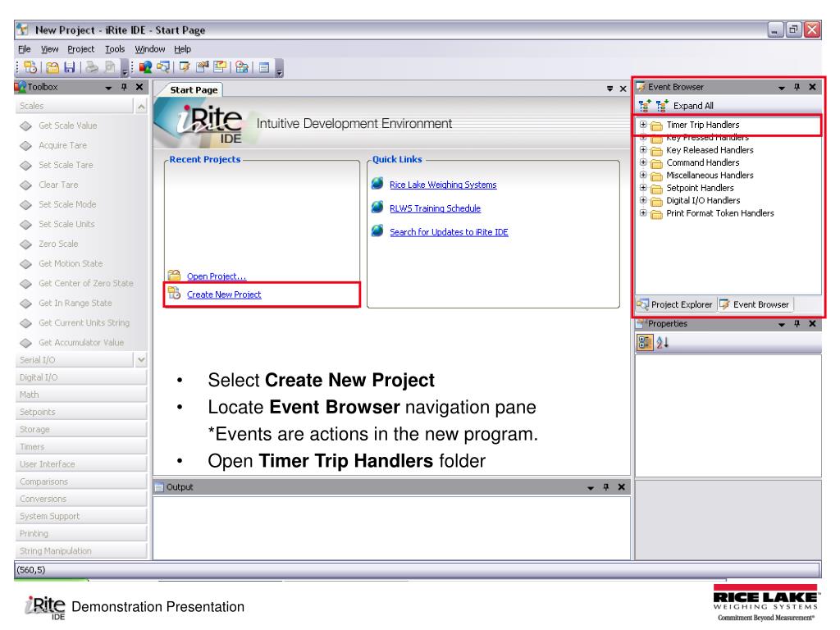Click the folder icon beside Open Project
Screen dimensions: 840x630
pos(174,276)
